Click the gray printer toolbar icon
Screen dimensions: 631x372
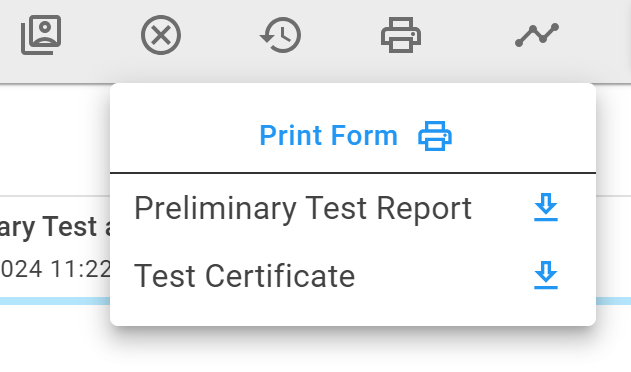pyautogui.click(x=401, y=35)
